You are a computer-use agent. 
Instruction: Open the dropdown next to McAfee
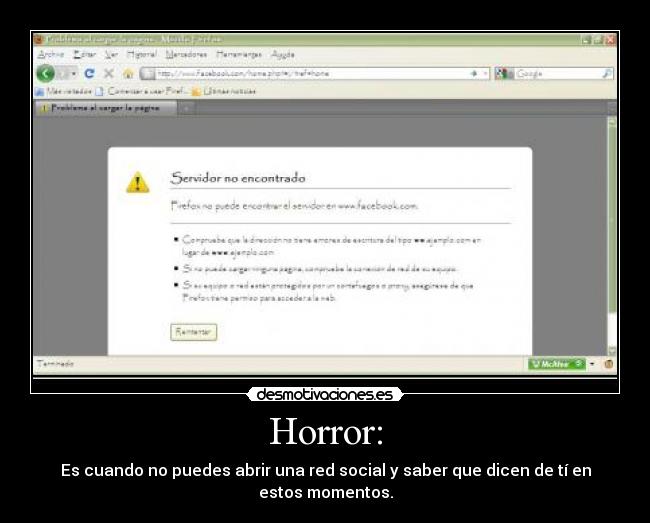[592, 364]
